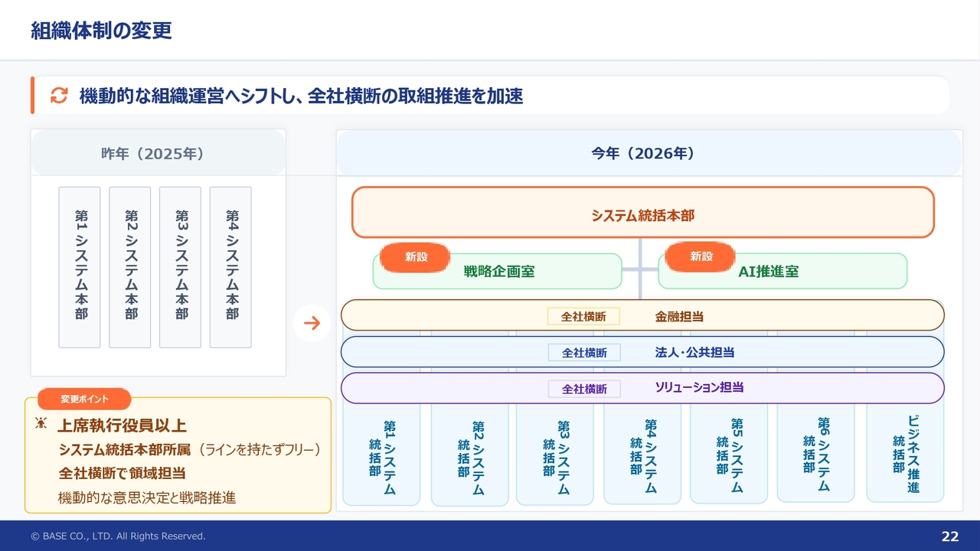Select the 第4システム本部 box
This screenshot has height=551, width=980.
click(x=230, y=266)
